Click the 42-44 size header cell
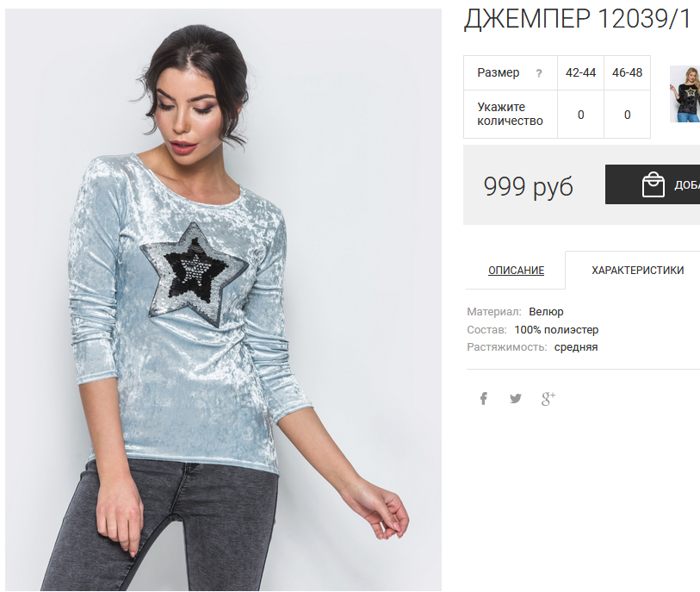 [x=581, y=73]
